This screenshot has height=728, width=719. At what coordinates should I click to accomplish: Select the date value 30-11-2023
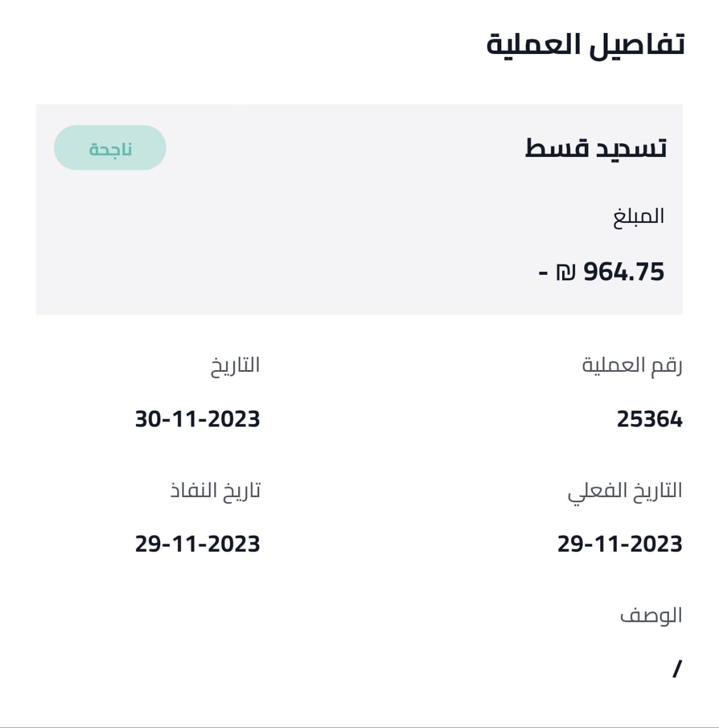(x=197, y=420)
